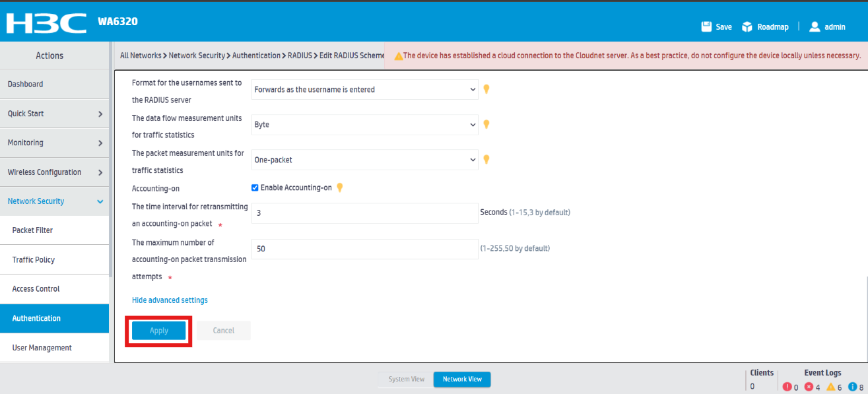The width and height of the screenshot is (868, 394).
Task: Open Packet Filter in sidebar
Action: click(32, 230)
